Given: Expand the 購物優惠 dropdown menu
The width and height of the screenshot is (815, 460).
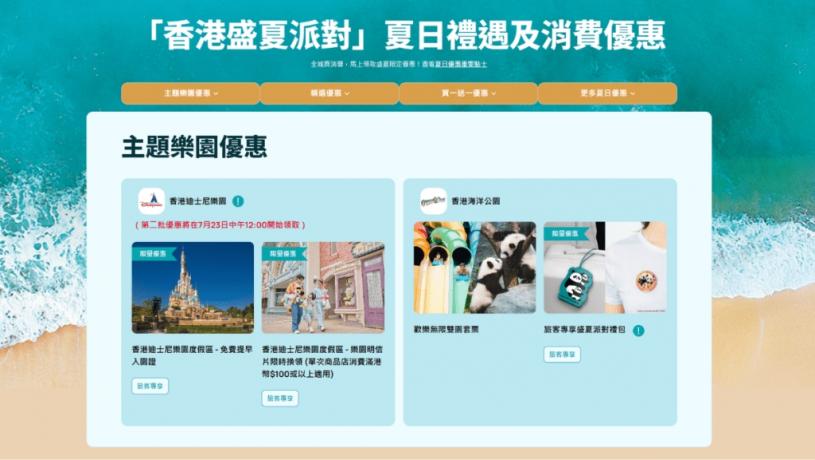Looking at the screenshot, I should [x=329, y=93].
